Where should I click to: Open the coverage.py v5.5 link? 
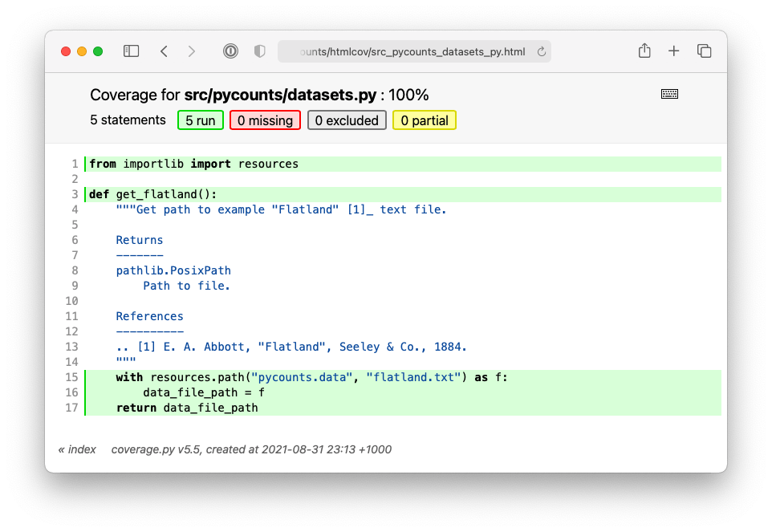point(156,449)
